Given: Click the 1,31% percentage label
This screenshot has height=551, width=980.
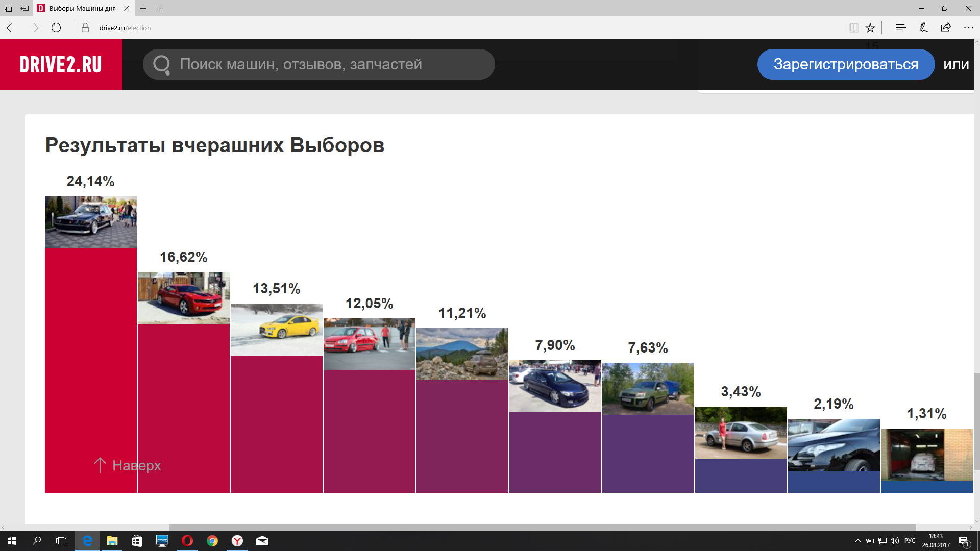Looking at the screenshot, I should (x=927, y=414).
